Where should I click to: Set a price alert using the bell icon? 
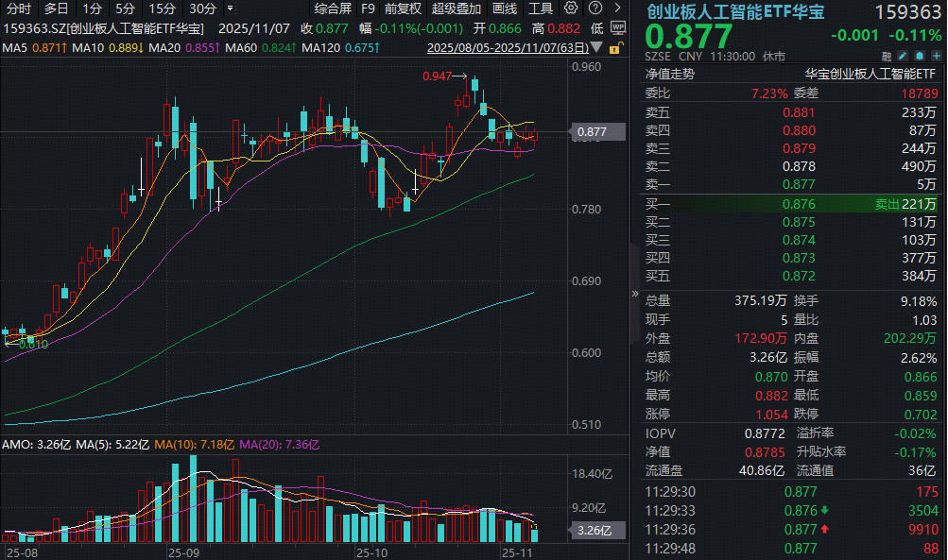[x=919, y=56]
